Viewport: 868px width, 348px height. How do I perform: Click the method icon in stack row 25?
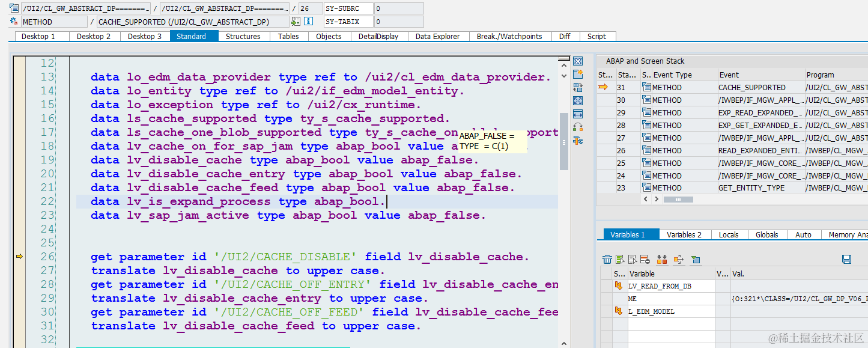646,163
